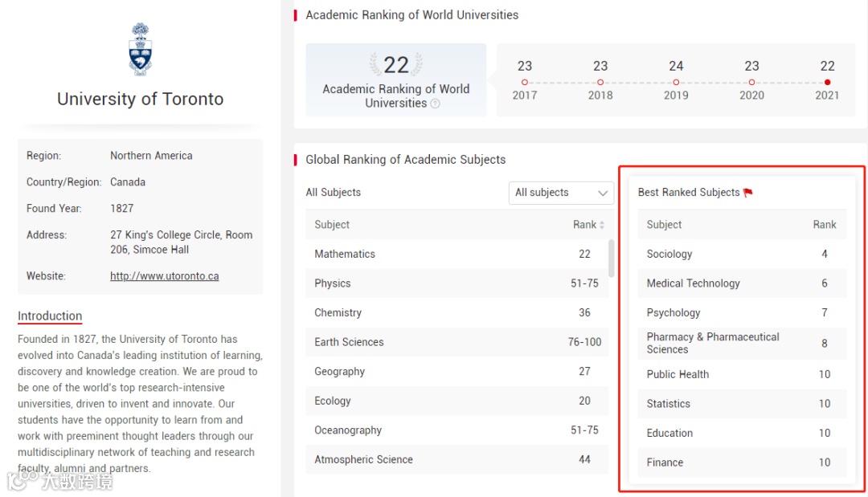Select the 2020 ranking marker
This screenshot has width=868, height=497.
pos(751,83)
